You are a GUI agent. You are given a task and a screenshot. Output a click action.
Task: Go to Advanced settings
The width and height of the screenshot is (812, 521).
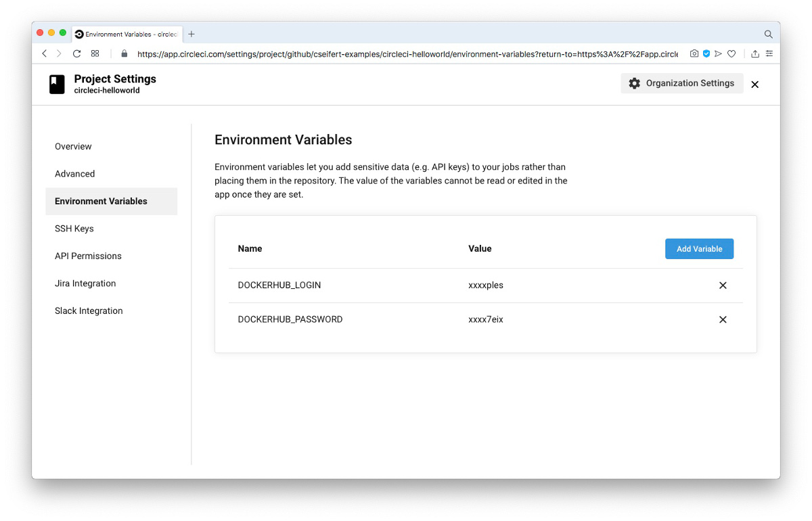tap(75, 174)
